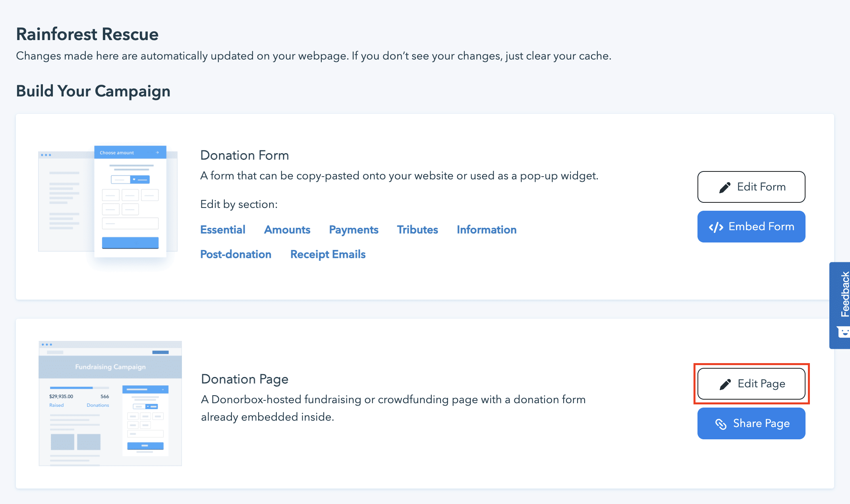Open the Essential section link
Screen dimensions: 850x504
[x=222, y=230]
